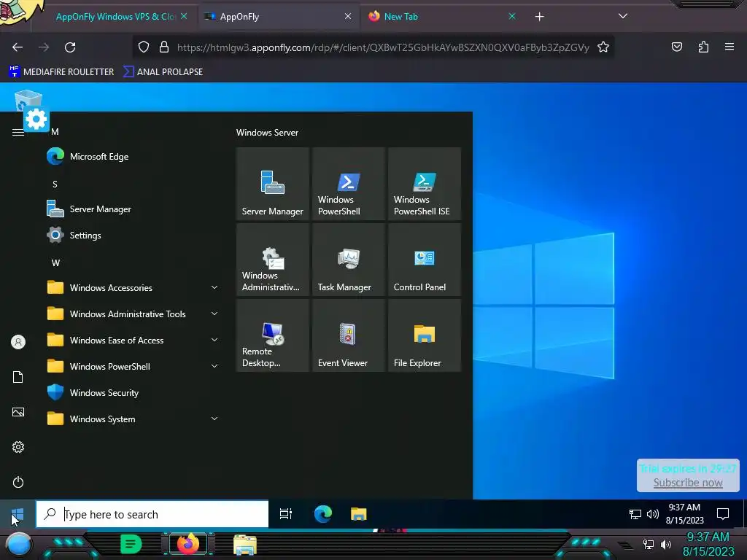This screenshot has width=747, height=560.
Task: Jump to the letter W app header
Action: pyautogui.click(x=55, y=262)
